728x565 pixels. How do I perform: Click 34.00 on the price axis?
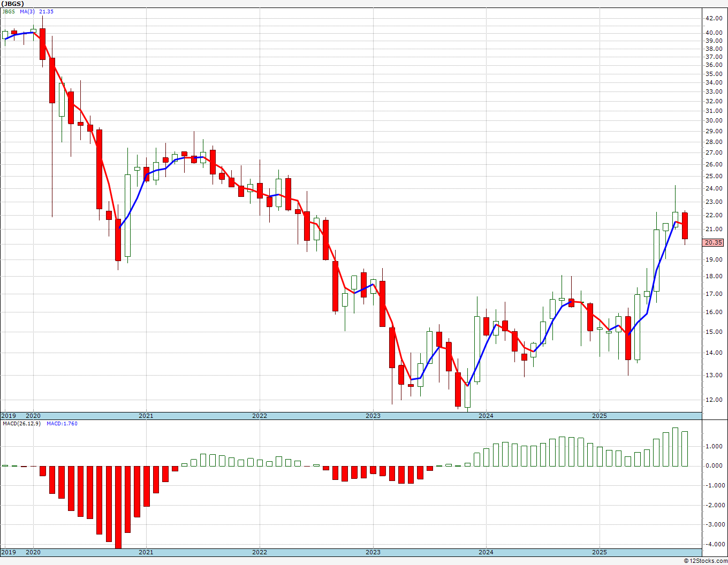(x=714, y=83)
